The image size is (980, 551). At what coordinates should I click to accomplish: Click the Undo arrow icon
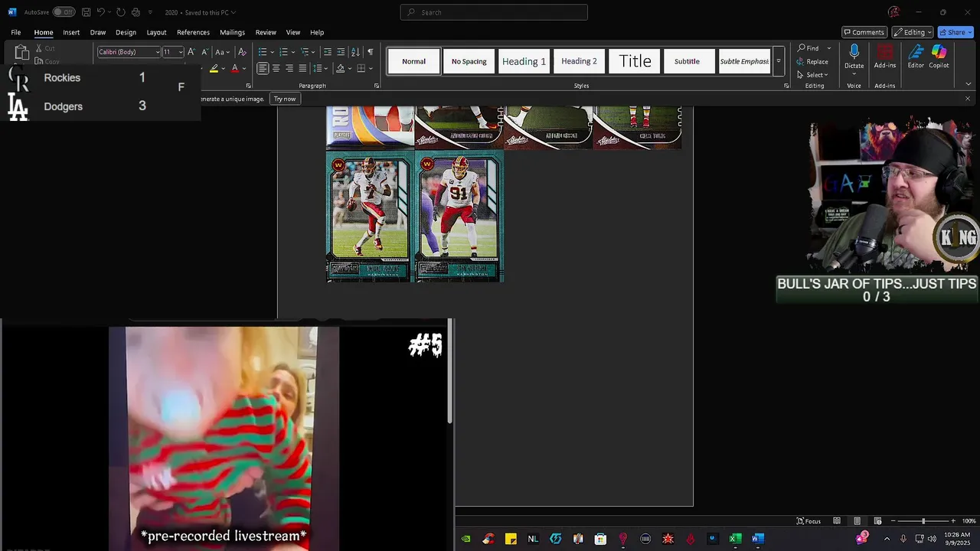[x=100, y=12]
